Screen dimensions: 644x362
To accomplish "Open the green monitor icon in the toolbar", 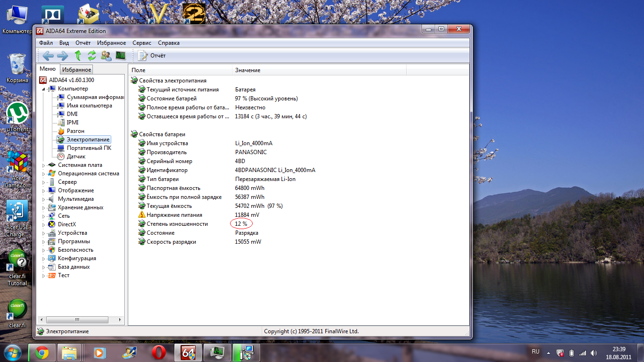I will pyautogui.click(x=121, y=56).
